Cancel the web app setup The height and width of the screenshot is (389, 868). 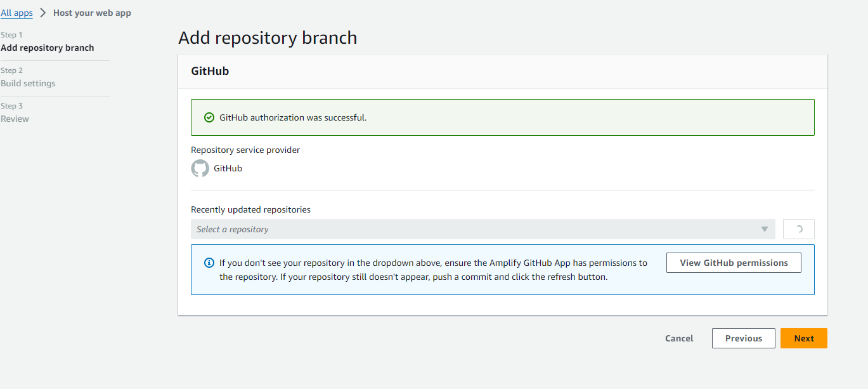679,338
